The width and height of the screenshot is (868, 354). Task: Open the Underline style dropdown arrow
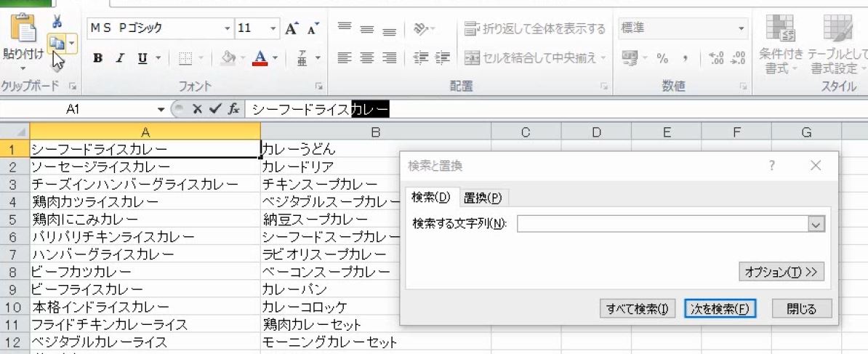158,59
